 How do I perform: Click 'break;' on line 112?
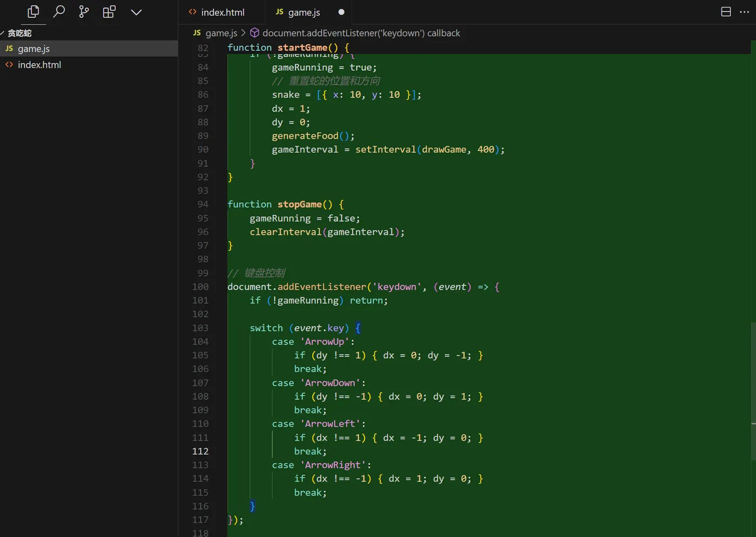coord(310,451)
